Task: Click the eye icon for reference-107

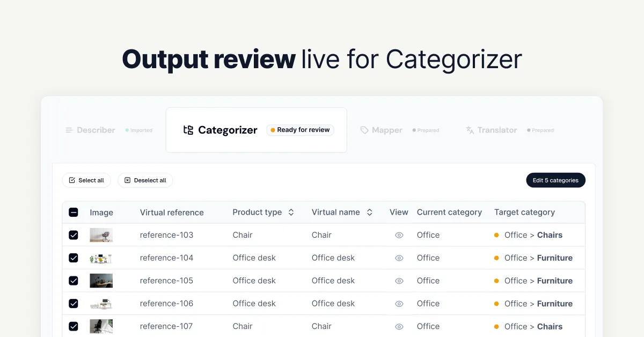Action: (x=399, y=326)
